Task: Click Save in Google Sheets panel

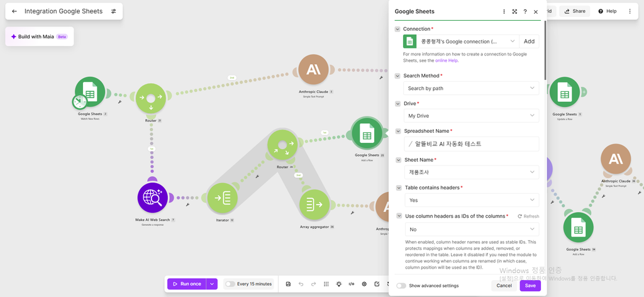Action: [530, 286]
